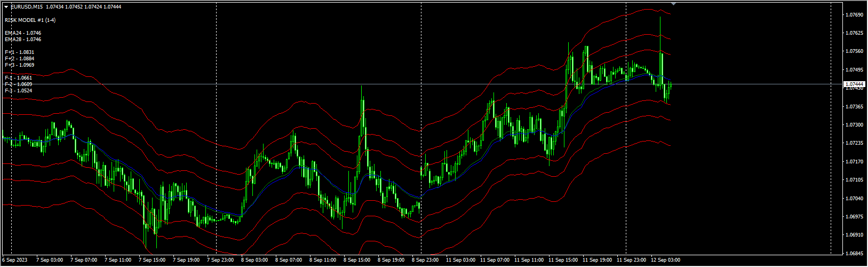The height and width of the screenshot is (267, 868).
Task: Click the F+1 - 1.0831 level label
Action: pos(19,52)
